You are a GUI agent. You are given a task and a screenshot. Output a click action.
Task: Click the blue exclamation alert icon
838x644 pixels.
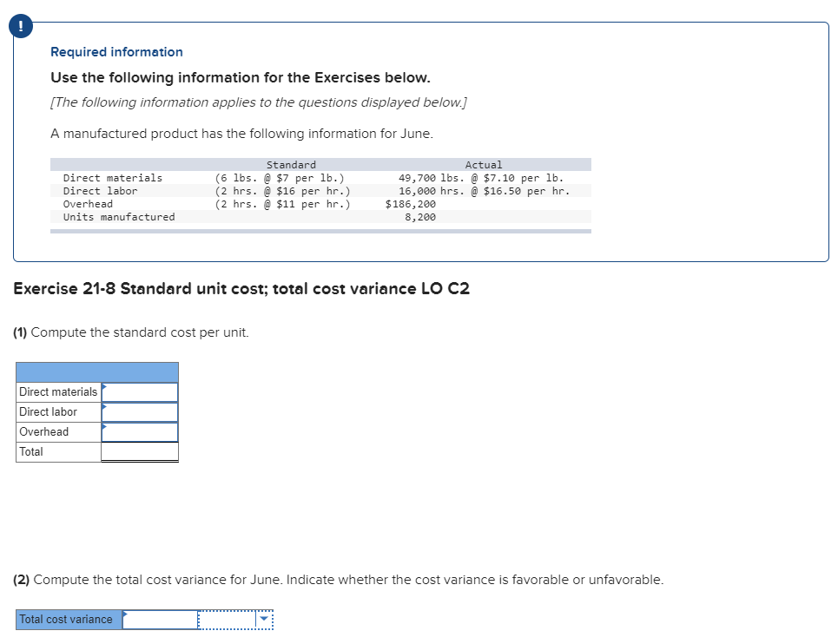click(19, 26)
